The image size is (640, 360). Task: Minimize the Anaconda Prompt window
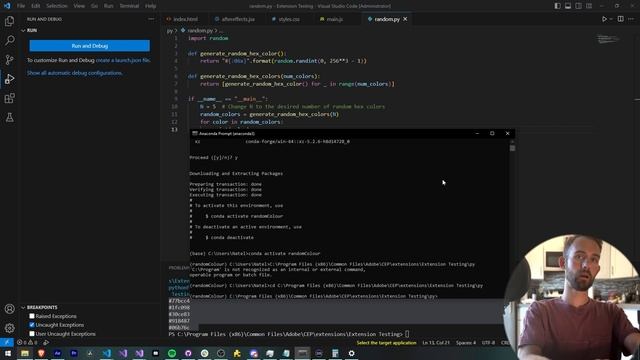tap(477, 133)
